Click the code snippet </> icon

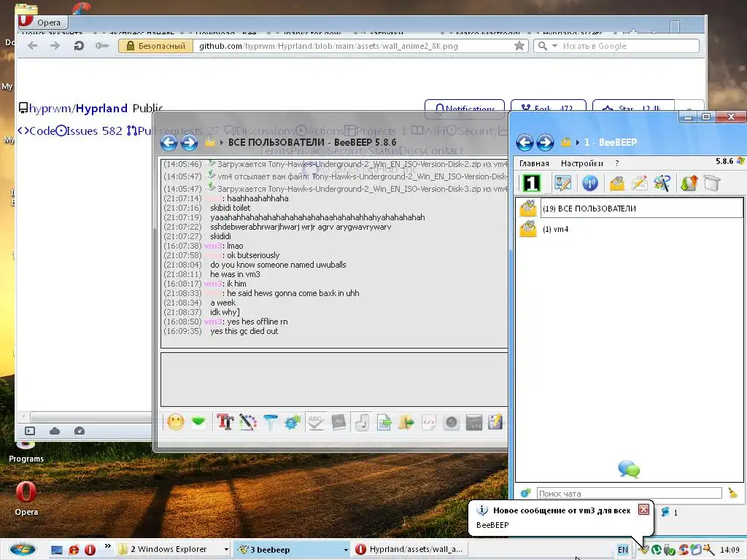pos(429,422)
